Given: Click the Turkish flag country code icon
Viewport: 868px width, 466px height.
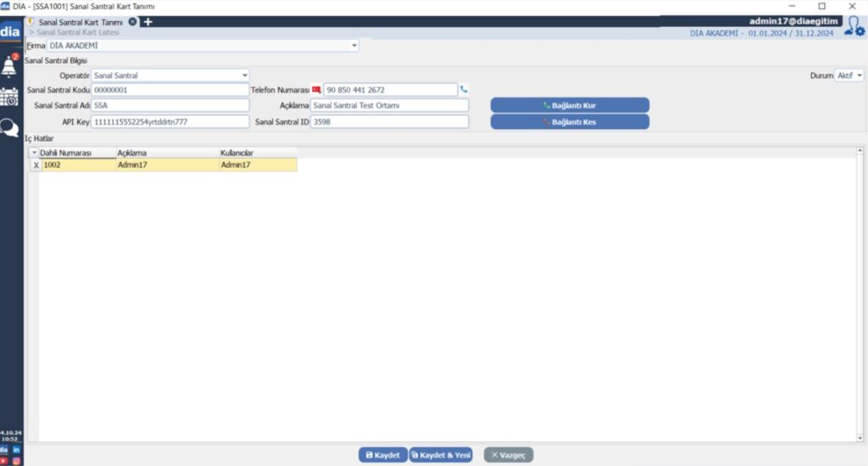Looking at the screenshot, I should pos(316,90).
